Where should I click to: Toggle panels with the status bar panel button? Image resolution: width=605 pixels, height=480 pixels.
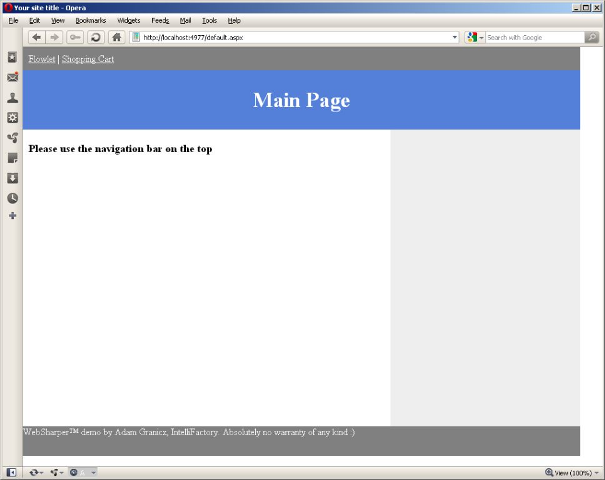[x=11, y=472]
